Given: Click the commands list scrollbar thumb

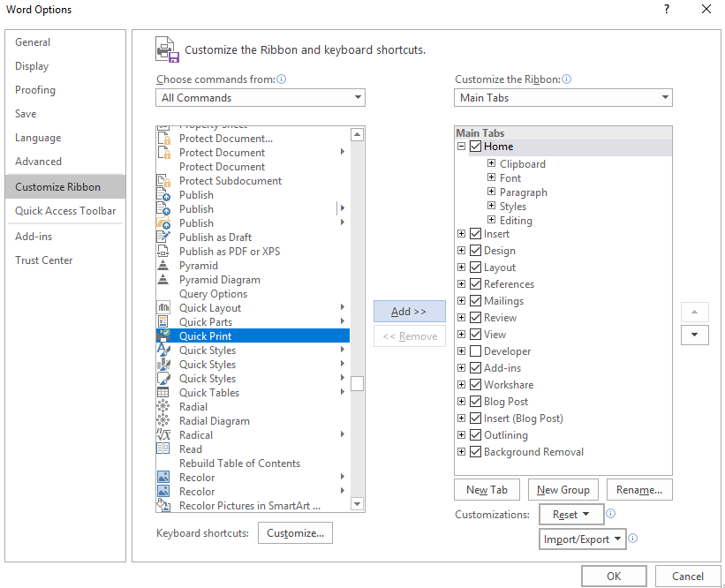Looking at the screenshot, I should tap(358, 384).
